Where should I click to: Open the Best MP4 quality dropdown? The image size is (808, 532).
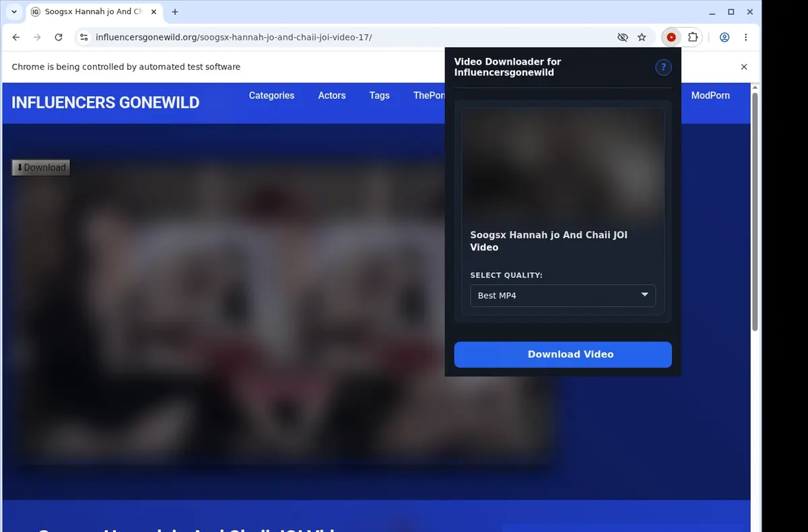[x=563, y=296]
